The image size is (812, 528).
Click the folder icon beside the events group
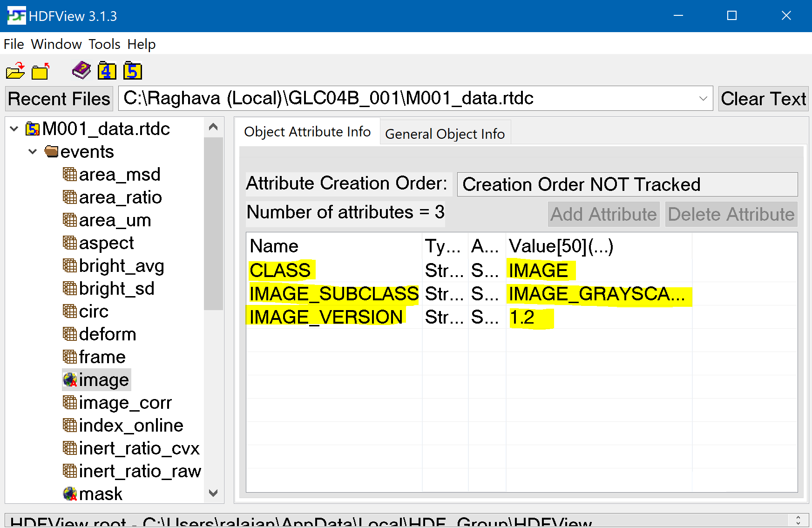click(51, 151)
